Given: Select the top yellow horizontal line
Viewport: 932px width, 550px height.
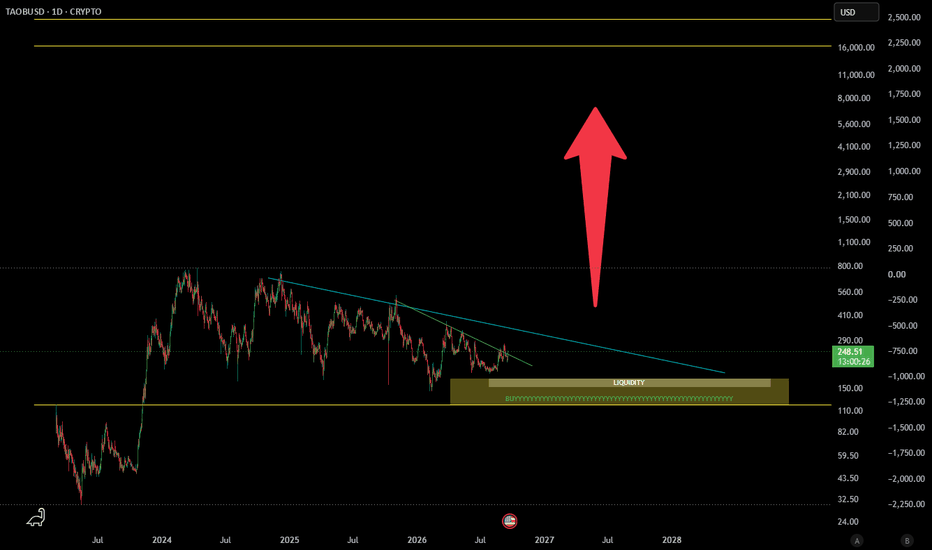Looking at the screenshot, I should coord(432,20).
